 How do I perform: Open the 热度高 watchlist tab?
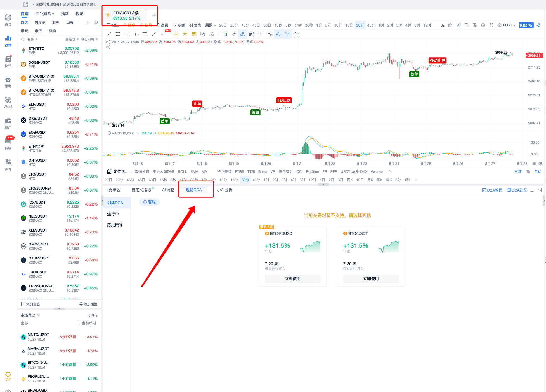[40, 22]
